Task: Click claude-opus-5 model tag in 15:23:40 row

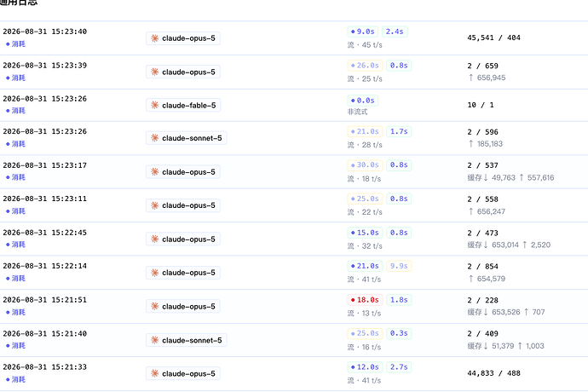Action: [183, 38]
